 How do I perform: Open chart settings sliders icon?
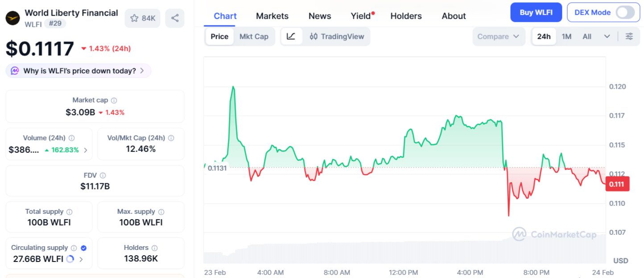[629, 37]
